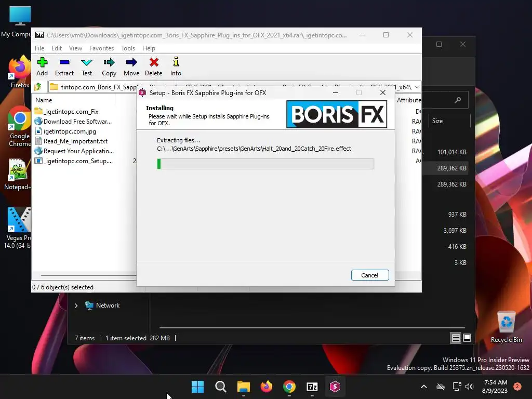Choose the Move toolbar icon

pyautogui.click(x=131, y=66)
